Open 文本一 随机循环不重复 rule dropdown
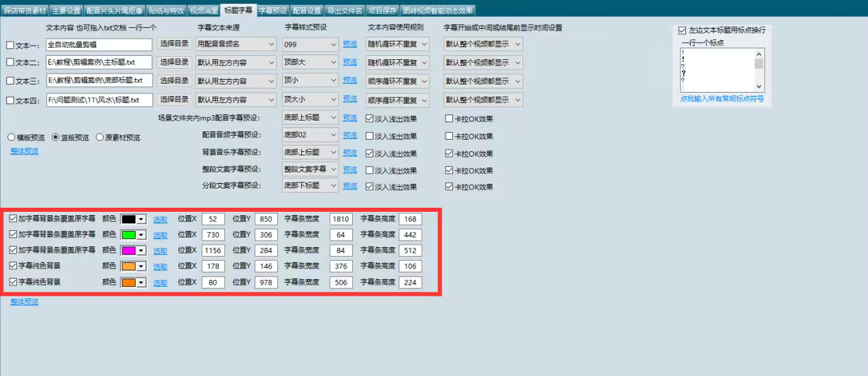 397,44
